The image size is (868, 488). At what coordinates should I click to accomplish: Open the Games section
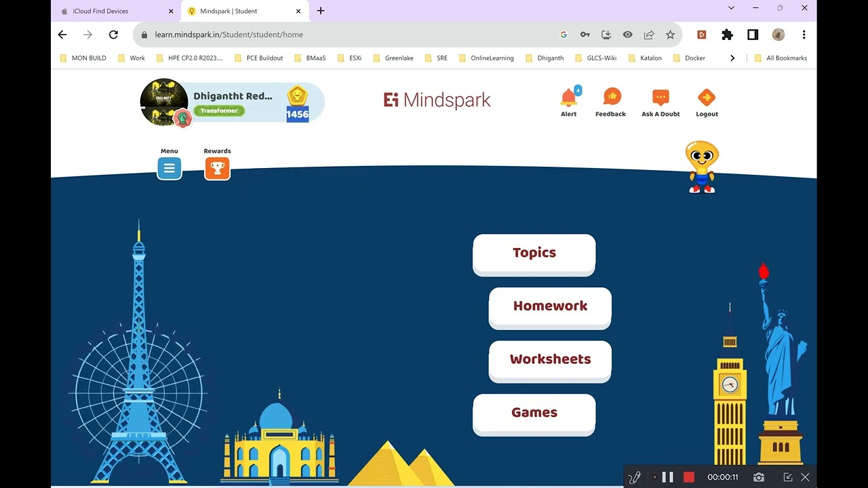(x=534, y=414)
